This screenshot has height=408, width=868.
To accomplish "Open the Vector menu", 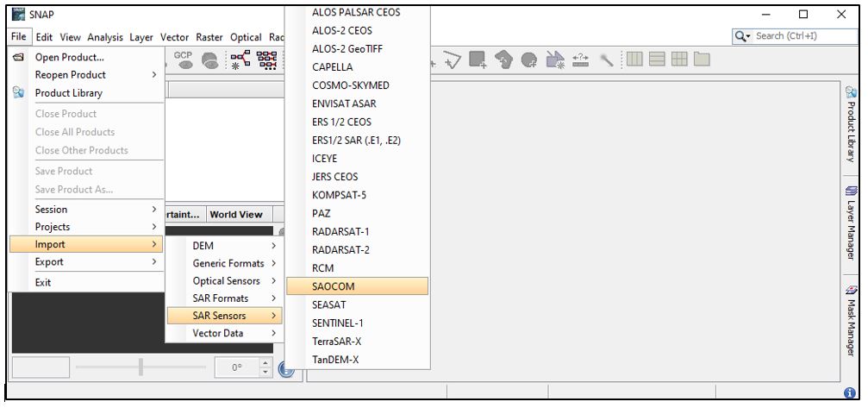I will click(174, 37).
